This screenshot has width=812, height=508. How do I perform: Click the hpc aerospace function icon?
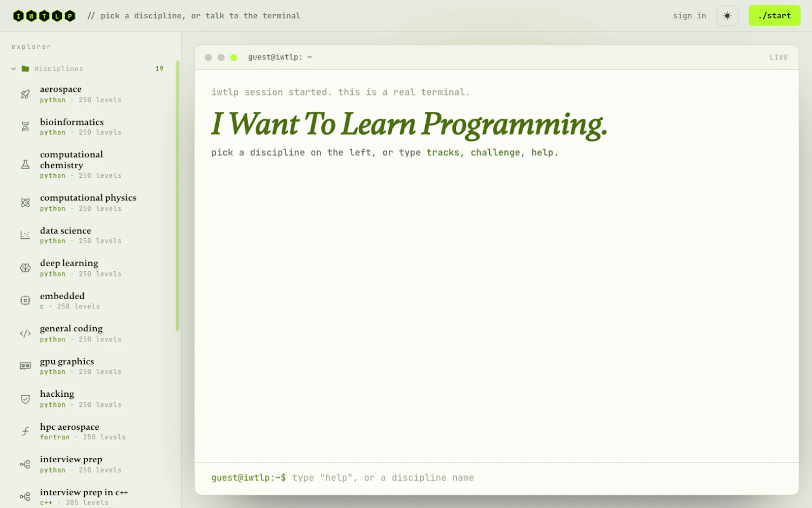click(25, 431)
